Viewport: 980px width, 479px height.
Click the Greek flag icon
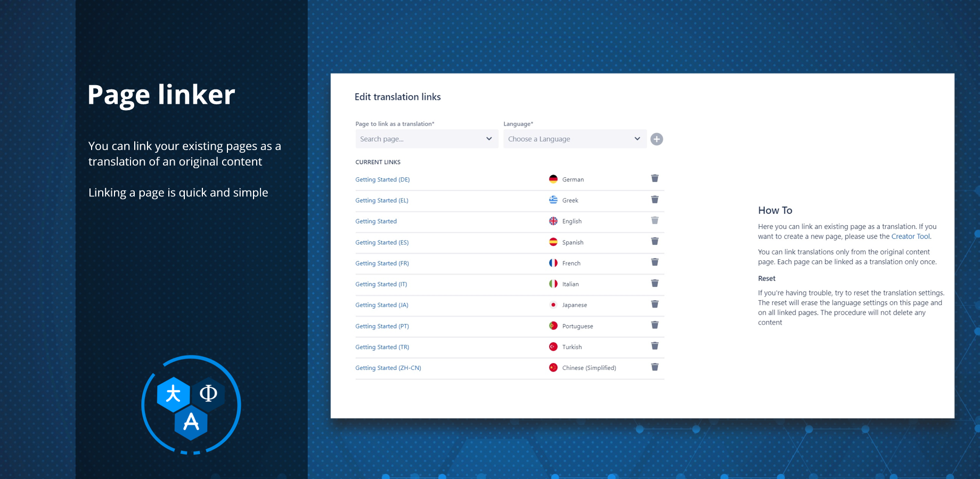click(553, 200)
